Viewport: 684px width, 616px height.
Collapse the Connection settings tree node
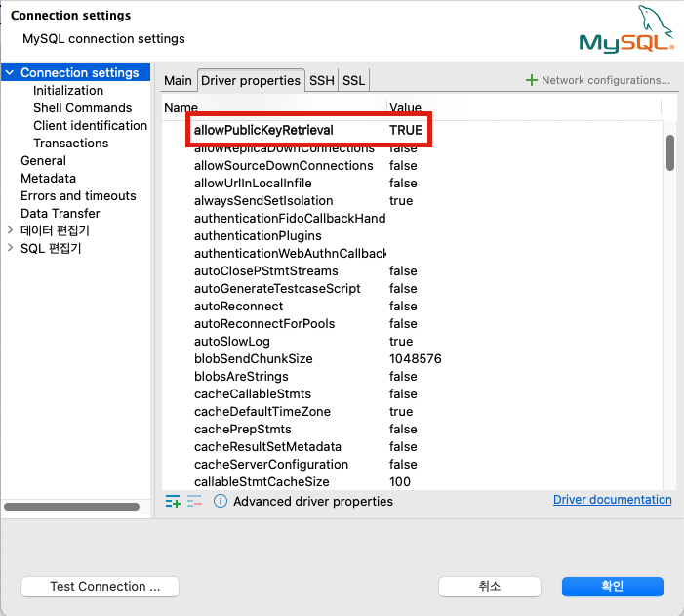pyautogui.click(x=10, y=72)
